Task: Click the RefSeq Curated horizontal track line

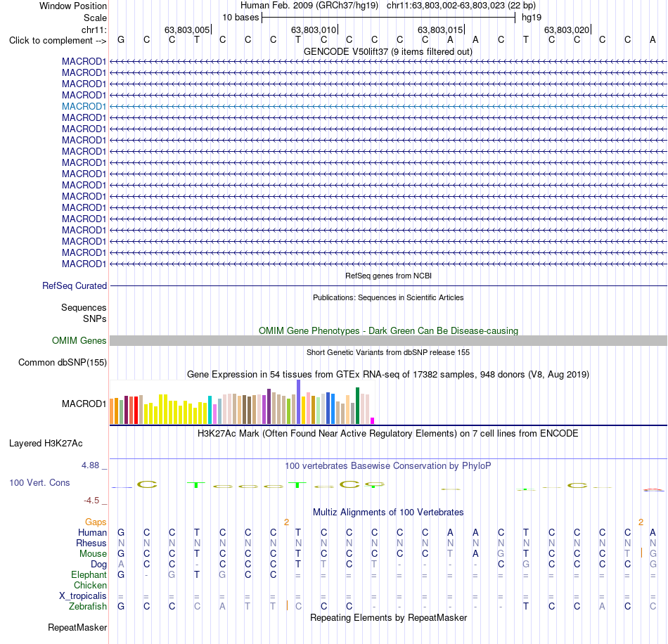Action: point(388,286)
